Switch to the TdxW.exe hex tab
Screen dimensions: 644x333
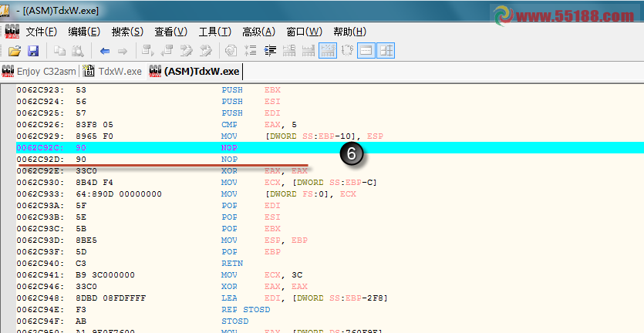click(x=112, y=71)
